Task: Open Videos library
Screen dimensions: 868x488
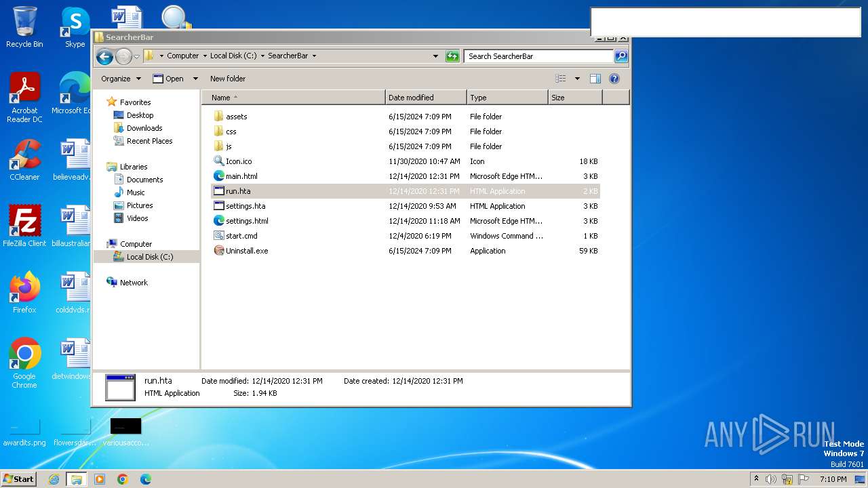Action: [x=137, y=218]
